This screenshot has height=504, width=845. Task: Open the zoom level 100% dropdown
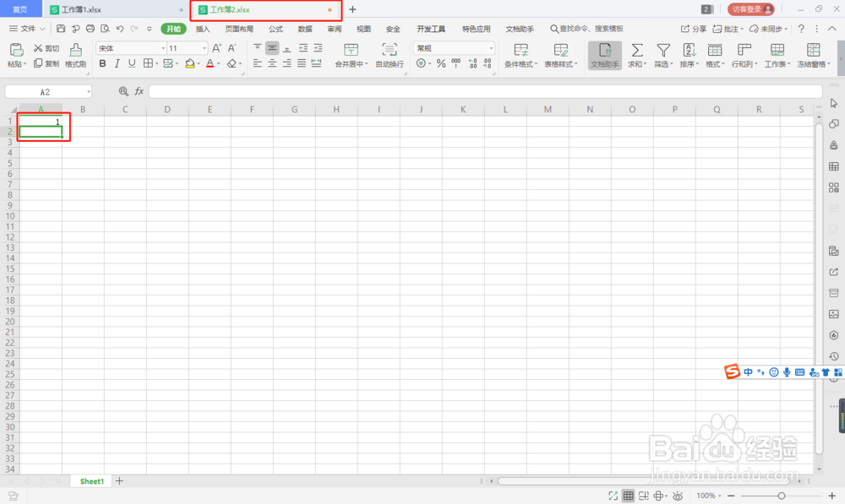[709, 496]
